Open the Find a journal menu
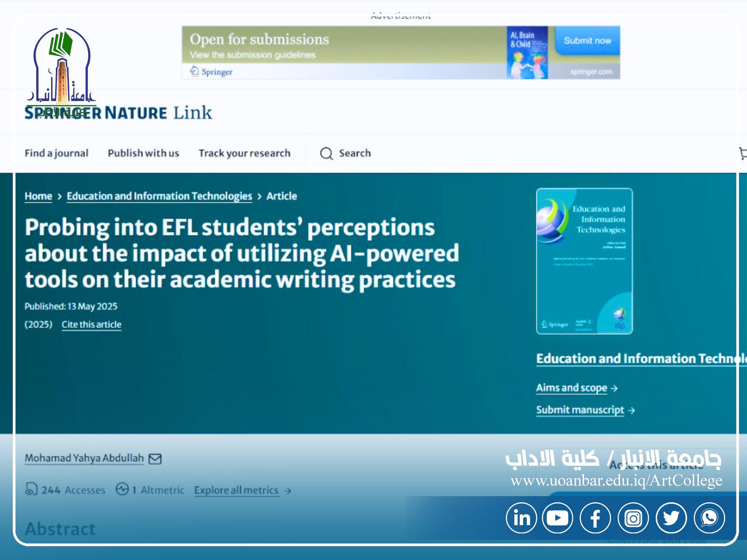The height and width of the screenshot is (560, 747). point(56,153)
